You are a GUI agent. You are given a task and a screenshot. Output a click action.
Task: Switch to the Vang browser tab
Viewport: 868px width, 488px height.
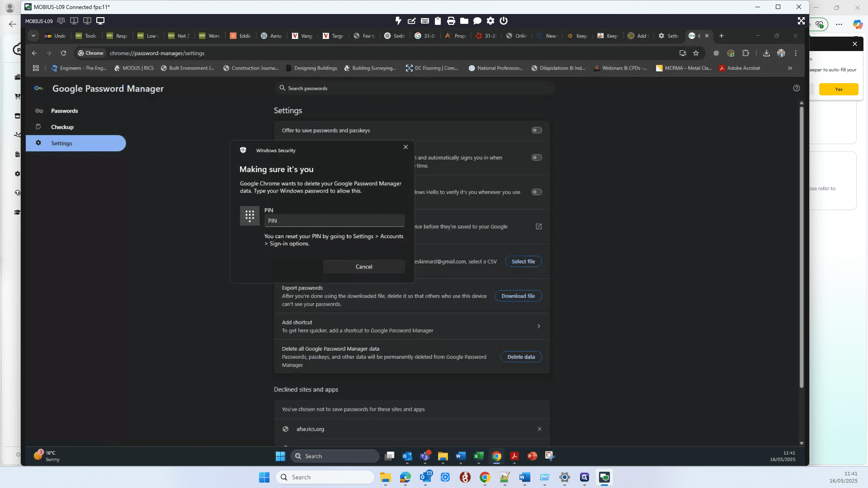(x=302, y=36)
